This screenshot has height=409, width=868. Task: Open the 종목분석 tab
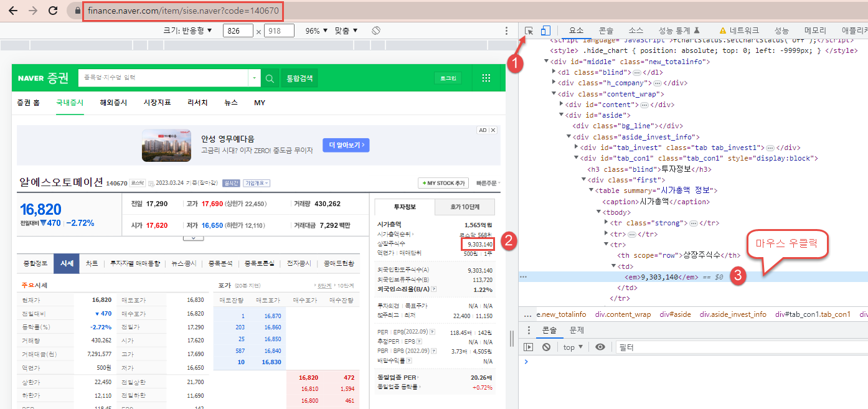[220, 263]
